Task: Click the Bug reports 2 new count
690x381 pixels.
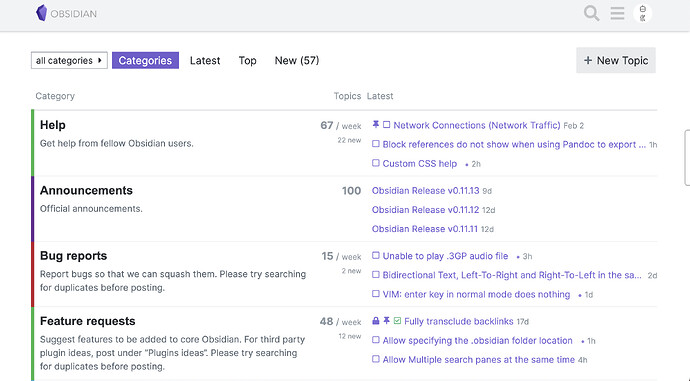Action: pyautogui.click(x=352, y=271)
